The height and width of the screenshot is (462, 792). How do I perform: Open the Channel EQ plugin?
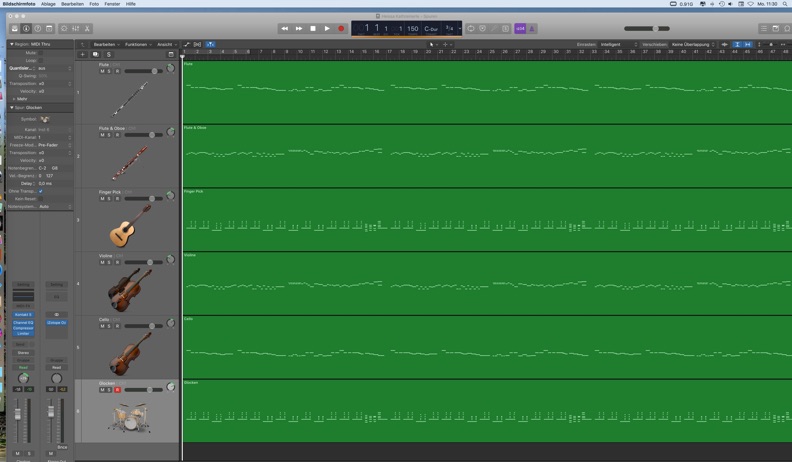click(x=23, y=323)
